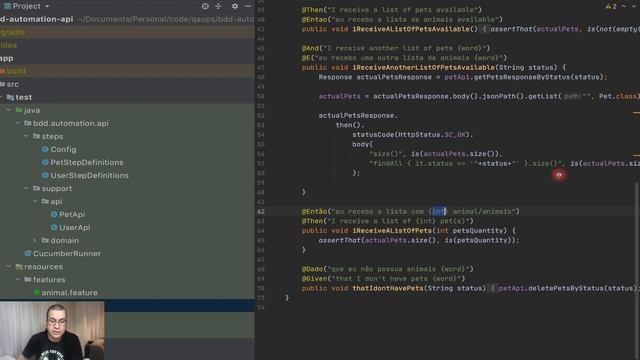The height and width of the screenshot is (360, 640).
Task: Click the warnings indicator showing 2
Action: (611, 7)
